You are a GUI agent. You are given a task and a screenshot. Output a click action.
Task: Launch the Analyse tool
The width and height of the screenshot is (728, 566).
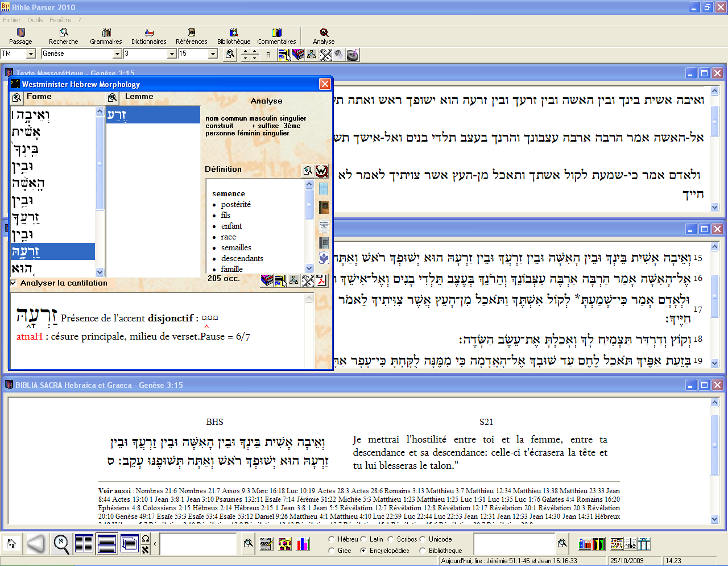[x=324, y=36]
